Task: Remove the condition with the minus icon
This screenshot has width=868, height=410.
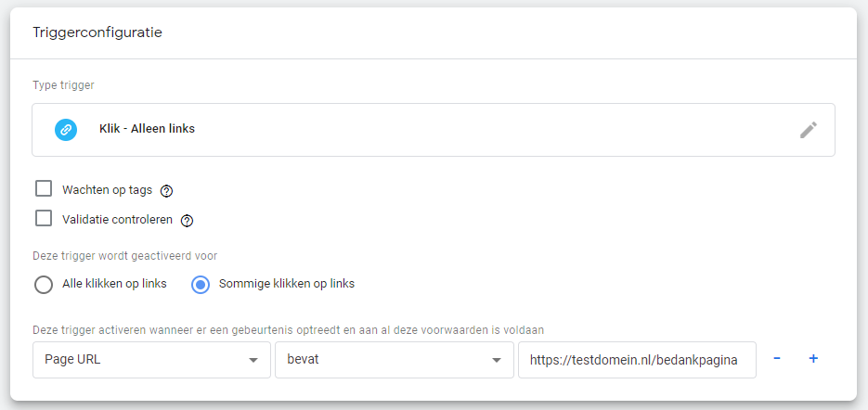Action: (x=777, y=359)
